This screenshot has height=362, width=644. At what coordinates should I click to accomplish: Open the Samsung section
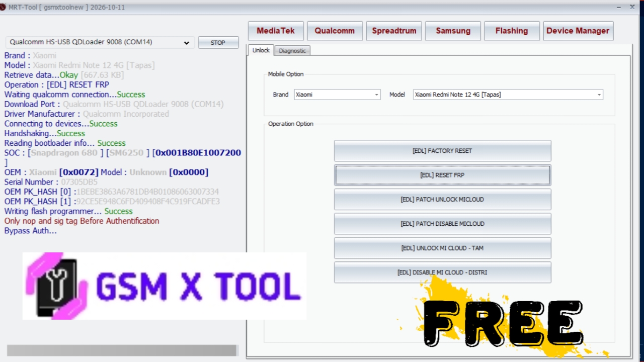[x=453, y=31]
